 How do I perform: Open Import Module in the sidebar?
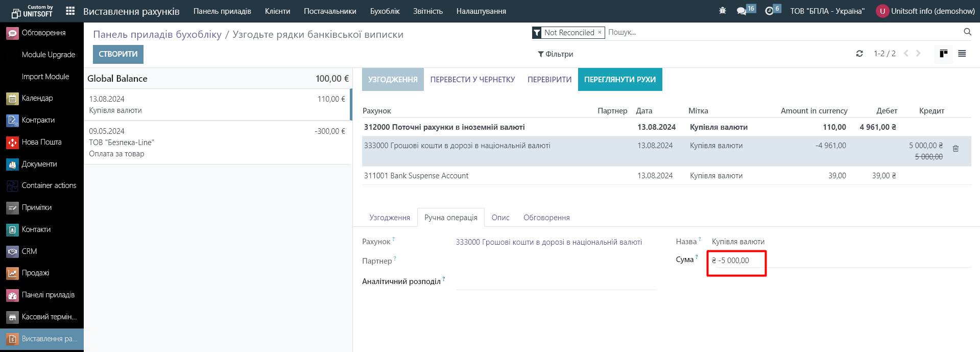tap(42, 77)
